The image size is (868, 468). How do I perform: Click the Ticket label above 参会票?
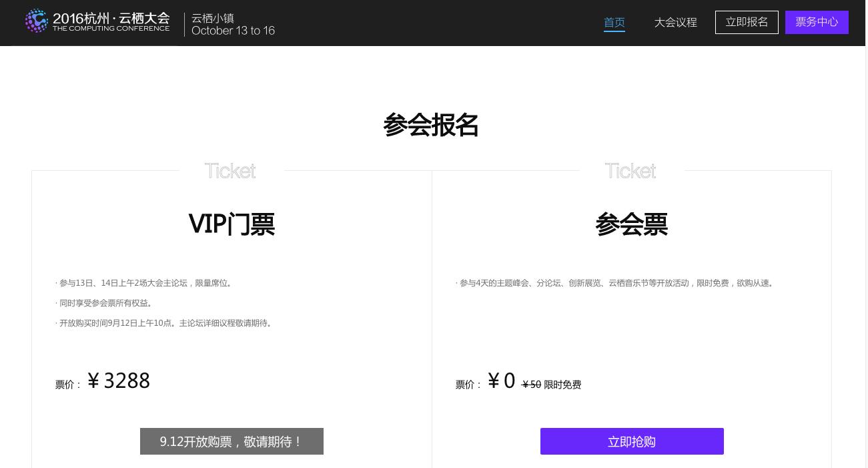(x=630, y=171)
